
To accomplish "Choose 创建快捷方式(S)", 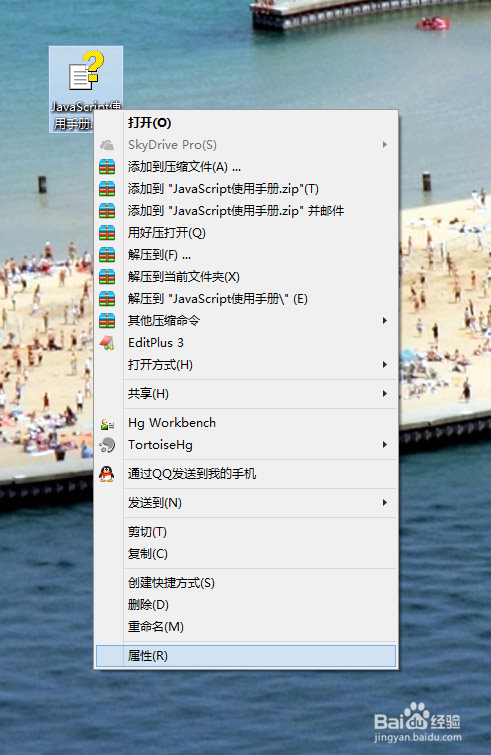I will 246,583.
